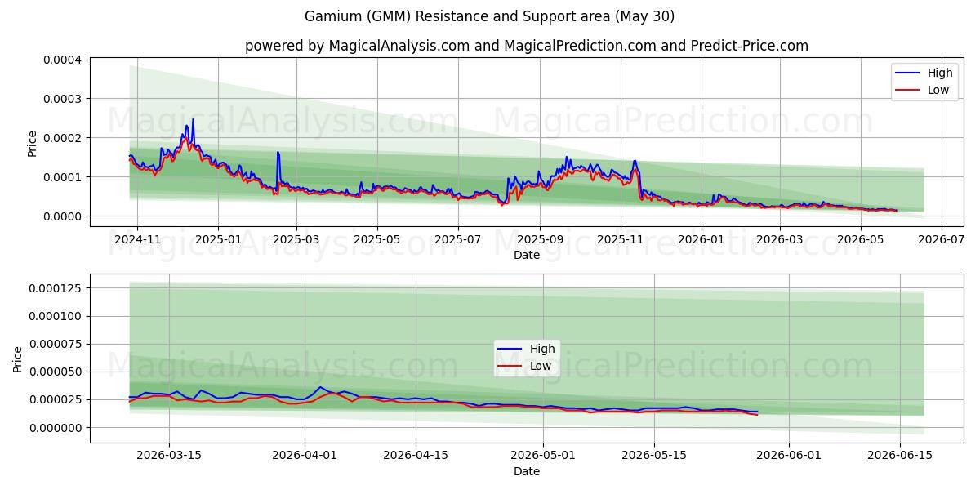The height and width of the screenshot is (490, 980).
Task: Click the '2026-05-15' label on bottom chart
Action: [x=654, y=456]
